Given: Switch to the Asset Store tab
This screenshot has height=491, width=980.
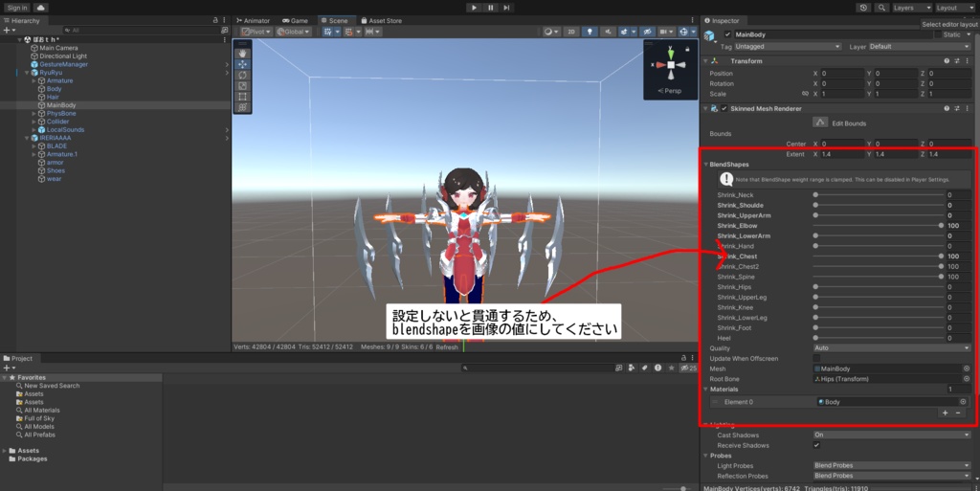Looking at the screenshot, I should (381, 21).
